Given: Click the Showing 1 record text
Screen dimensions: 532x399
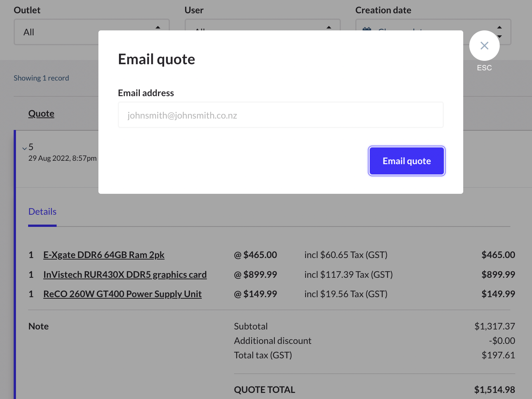Looking at the screenshot, I should tap(41, 78).
